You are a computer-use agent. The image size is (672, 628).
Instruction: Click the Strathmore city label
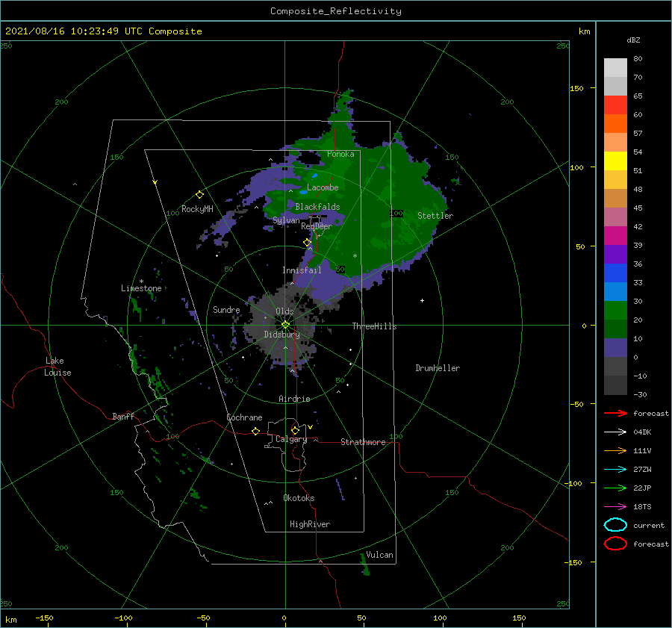tap(363, 442)
